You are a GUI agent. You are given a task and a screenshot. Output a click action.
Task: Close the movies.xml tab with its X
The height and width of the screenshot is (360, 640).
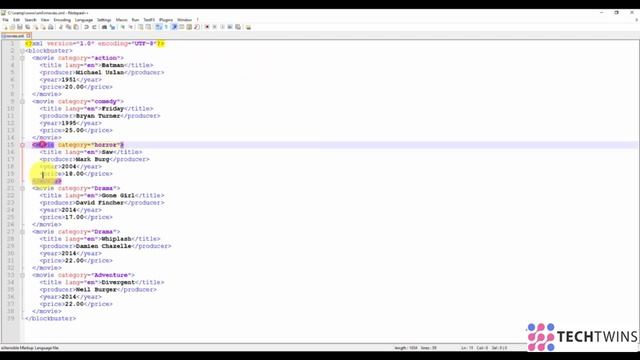click(29, 36)
